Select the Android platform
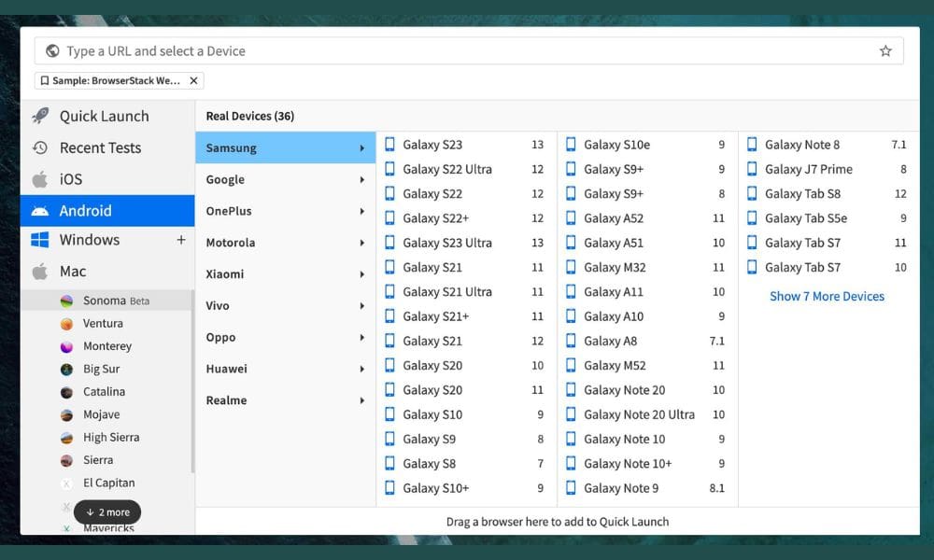Viewport: 934px width, 560px height. tap(107, 211)
